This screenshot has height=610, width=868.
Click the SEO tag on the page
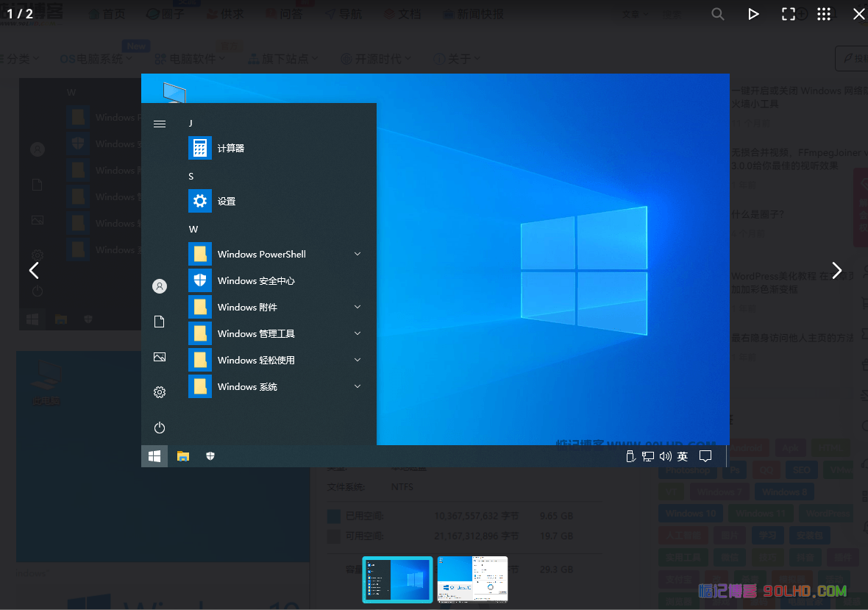tap(802, 470)
